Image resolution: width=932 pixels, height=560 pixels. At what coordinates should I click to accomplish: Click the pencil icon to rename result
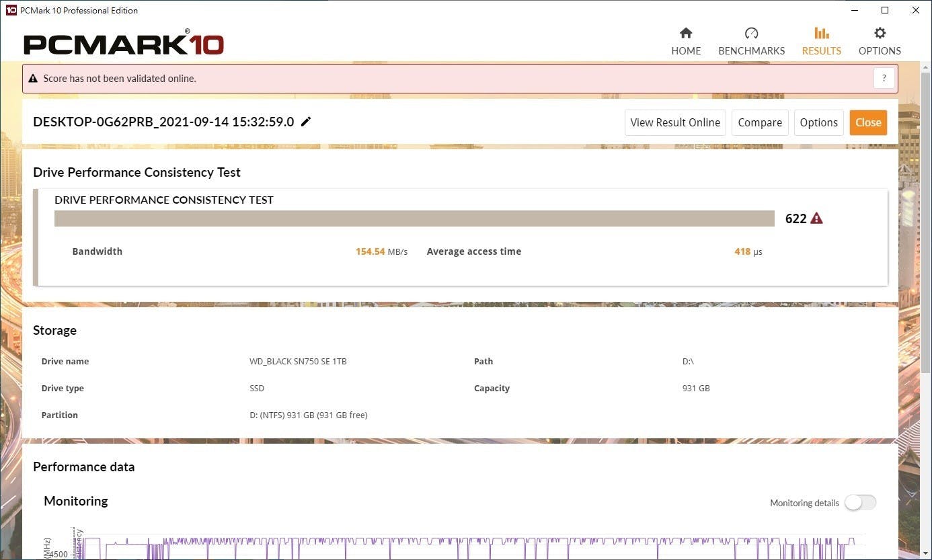[306, 122]
